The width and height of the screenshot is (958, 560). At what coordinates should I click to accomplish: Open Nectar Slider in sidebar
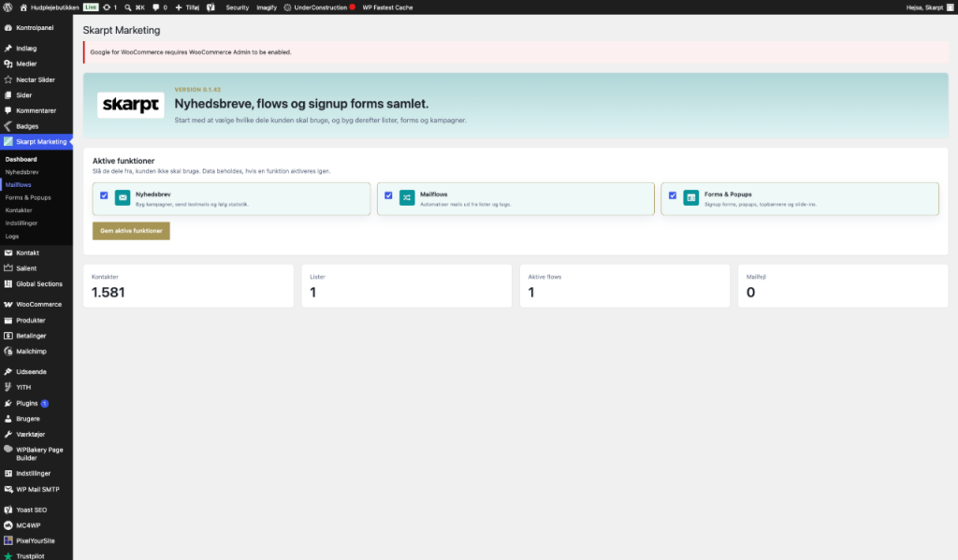pyautogui.click(x=36, y=79)
